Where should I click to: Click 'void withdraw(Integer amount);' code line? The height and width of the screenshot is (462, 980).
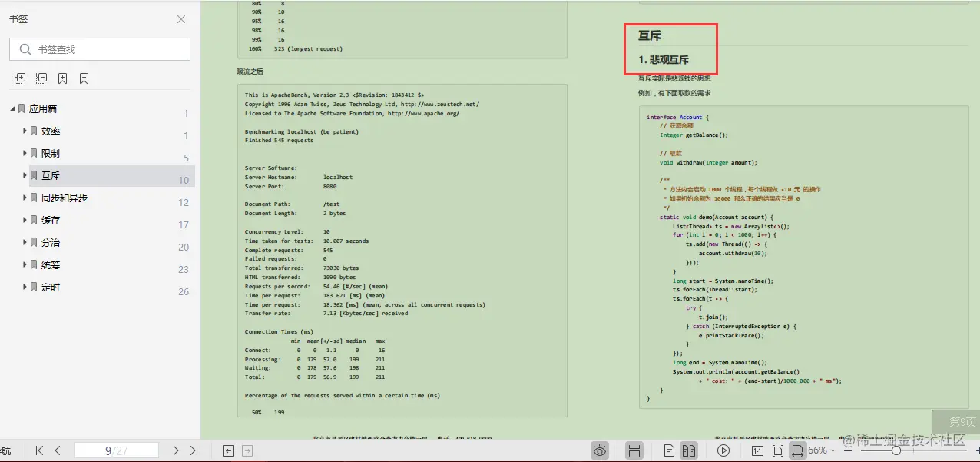pos(709,163)
